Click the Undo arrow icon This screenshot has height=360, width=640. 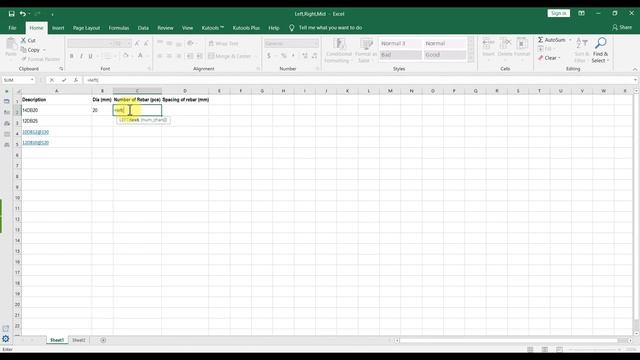coord(23,14)
